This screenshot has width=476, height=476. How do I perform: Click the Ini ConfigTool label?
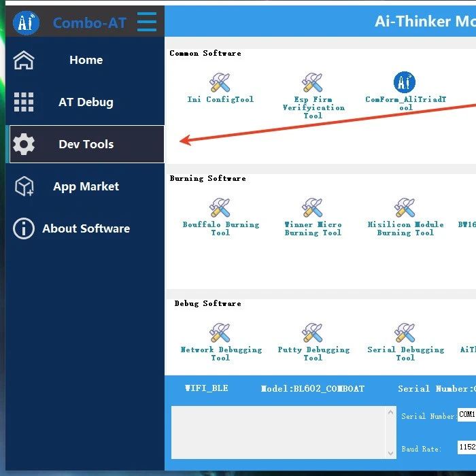pyautogui.click(x=220, y=99)
